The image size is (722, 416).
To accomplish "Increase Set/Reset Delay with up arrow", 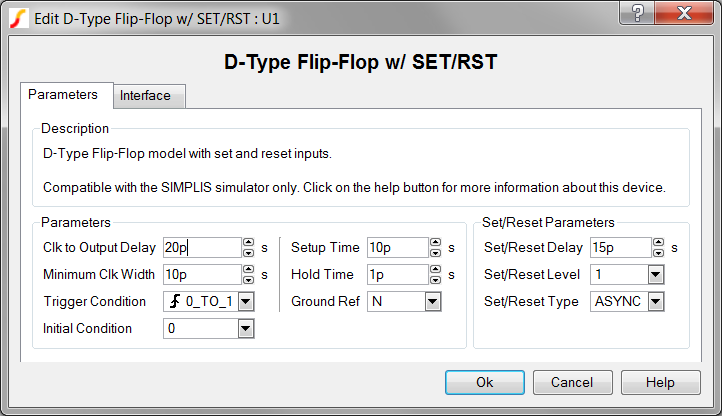I will [658, 242].
